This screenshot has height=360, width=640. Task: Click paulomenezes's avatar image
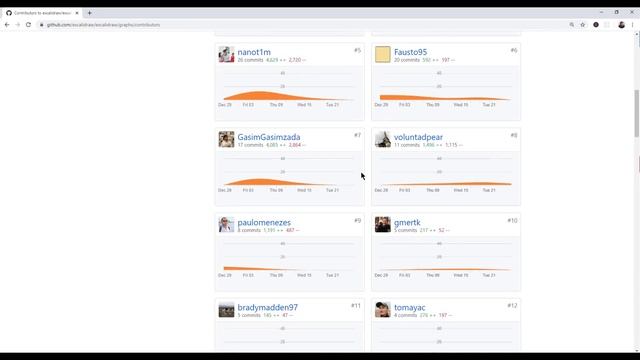point(226,224)
